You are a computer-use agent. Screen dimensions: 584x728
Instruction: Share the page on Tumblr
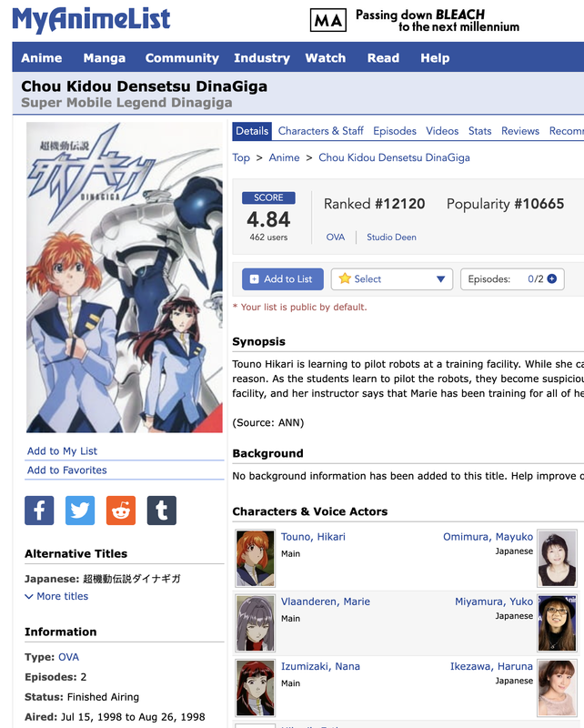pos(162,511)
